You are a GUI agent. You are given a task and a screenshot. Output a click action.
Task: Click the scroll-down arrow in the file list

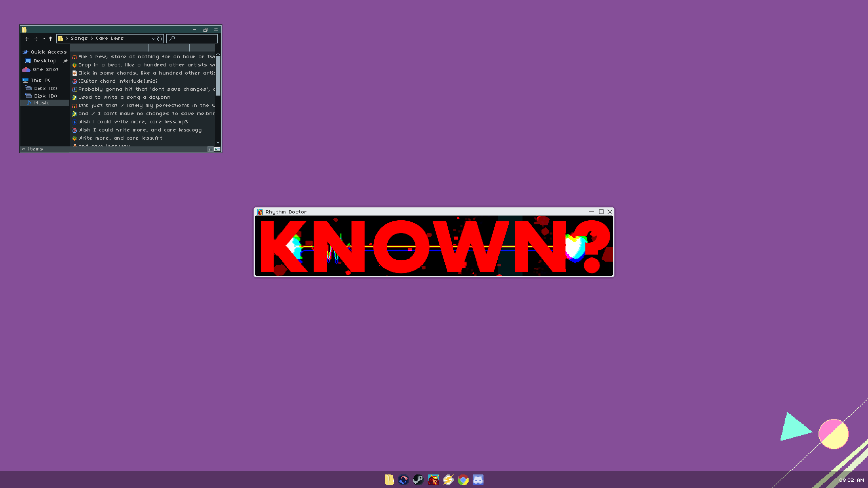pos(218,143)
